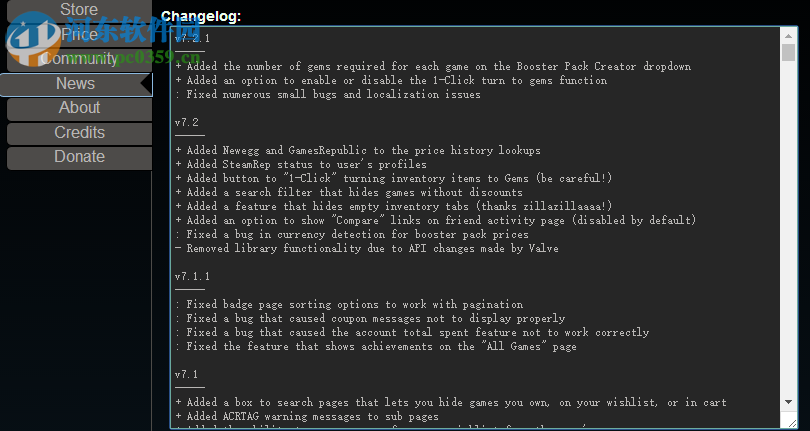Click the changelog scrollbar up arrow
Screen dimensions: 810x431
(x=788, y=35)
